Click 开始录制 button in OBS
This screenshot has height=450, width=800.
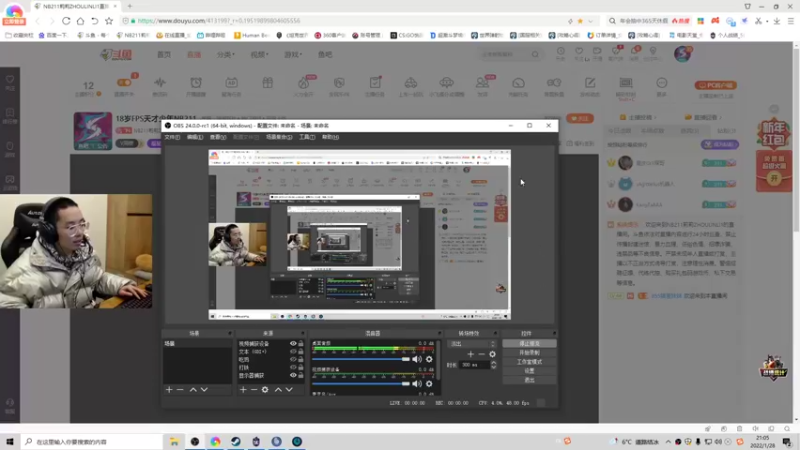[529, 353]
